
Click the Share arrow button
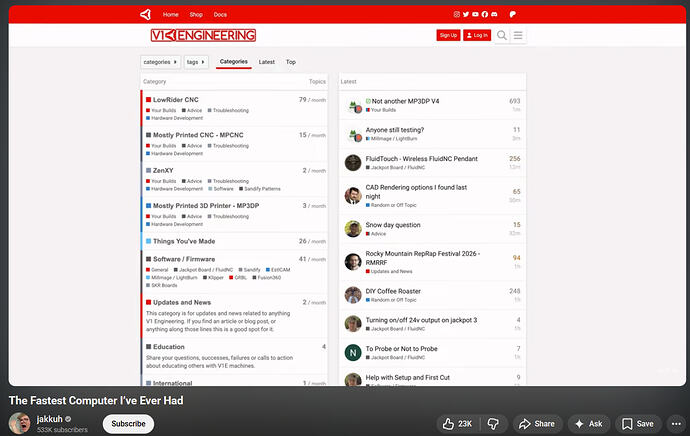click(537, 424)
